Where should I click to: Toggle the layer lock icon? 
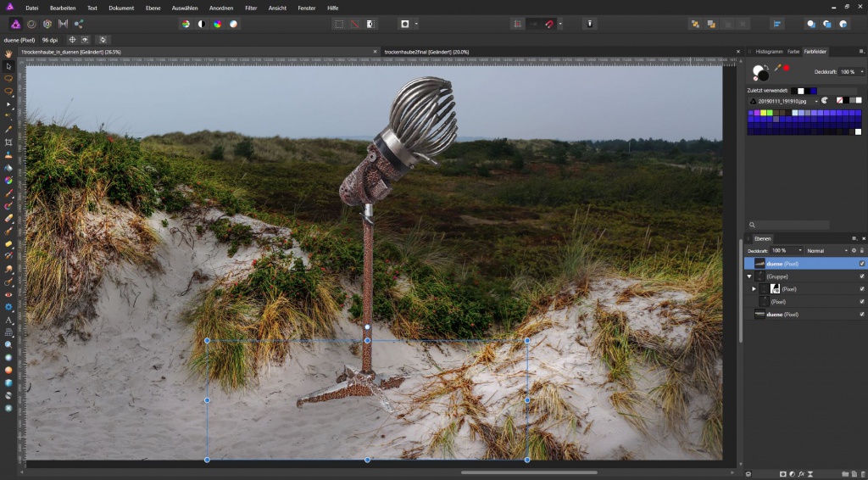click(x=862, y=251)
